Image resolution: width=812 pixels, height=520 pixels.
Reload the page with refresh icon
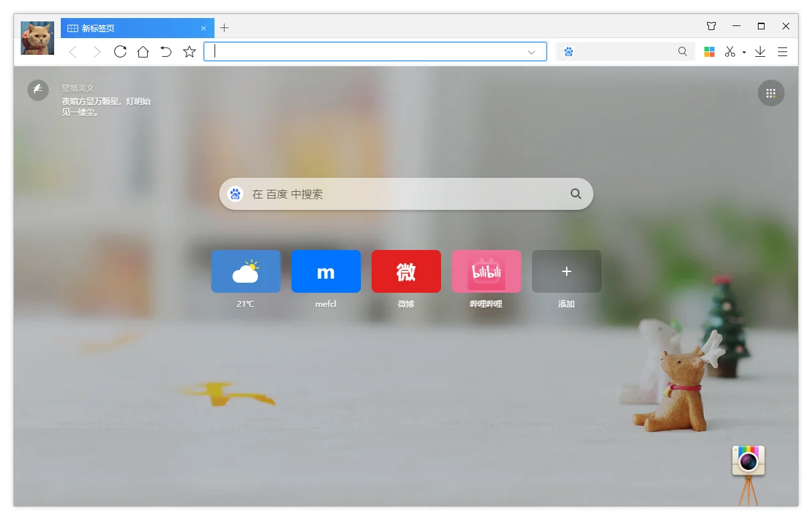[x=120, y=51]
